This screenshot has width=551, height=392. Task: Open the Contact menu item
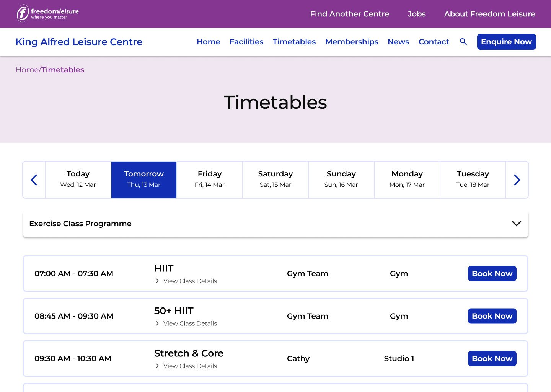pos(434,42)
